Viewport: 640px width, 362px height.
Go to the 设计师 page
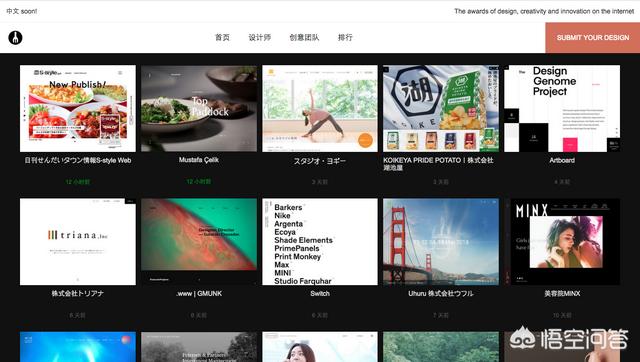coord(260,38)
